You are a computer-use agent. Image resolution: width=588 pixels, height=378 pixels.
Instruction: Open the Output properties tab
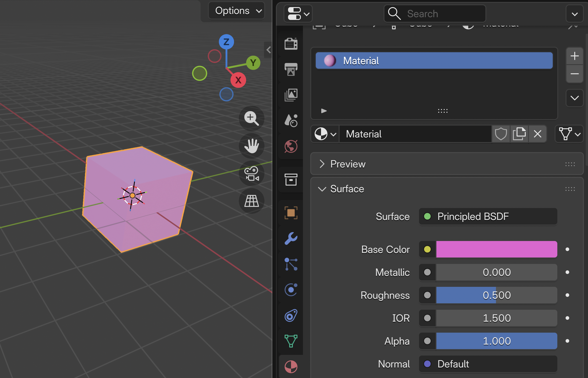tap(291, 69)
